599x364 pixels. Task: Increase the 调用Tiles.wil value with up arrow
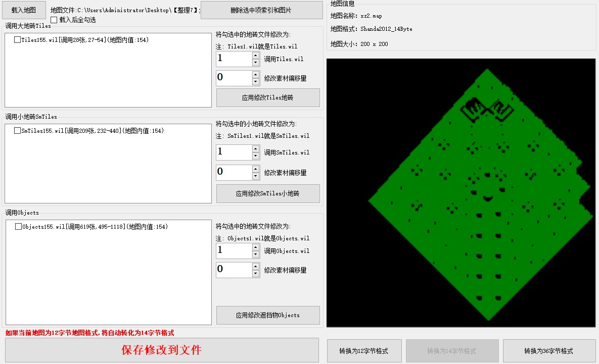pyautogui.click(x=256, y=55)
